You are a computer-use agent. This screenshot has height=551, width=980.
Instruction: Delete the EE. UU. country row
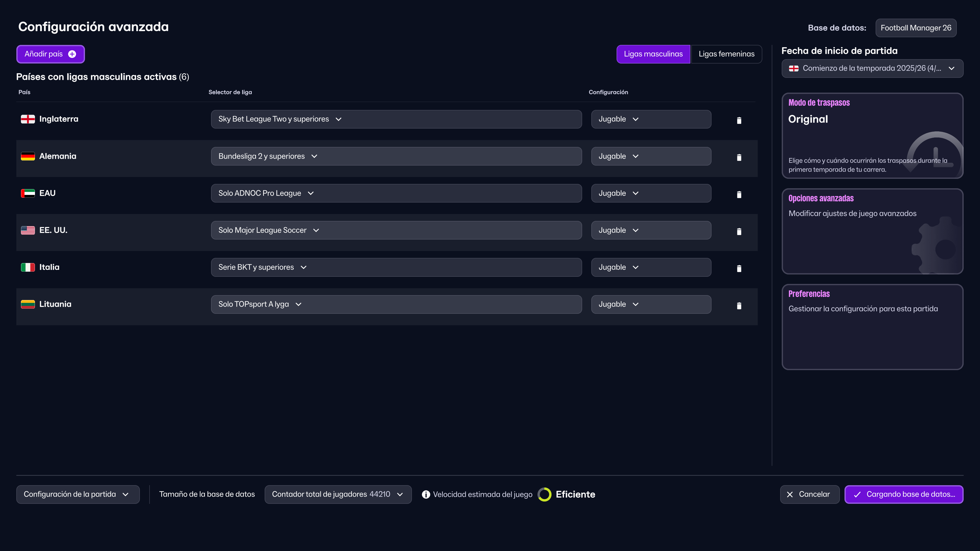point(739,231)
